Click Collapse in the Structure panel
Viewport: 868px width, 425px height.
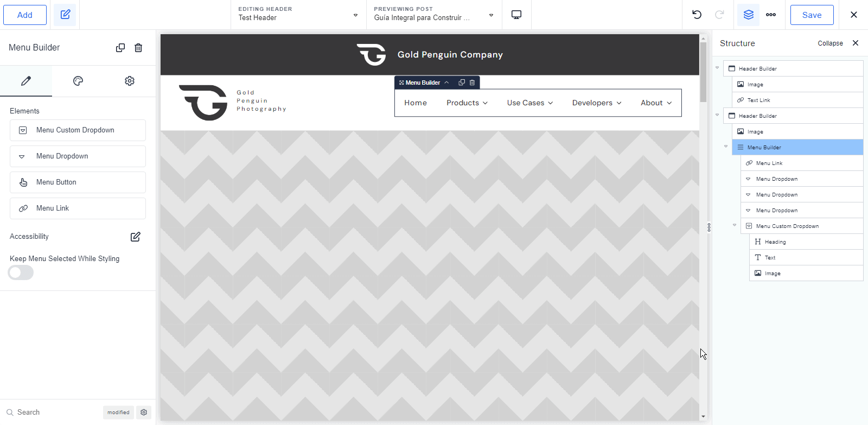[831, 43]
